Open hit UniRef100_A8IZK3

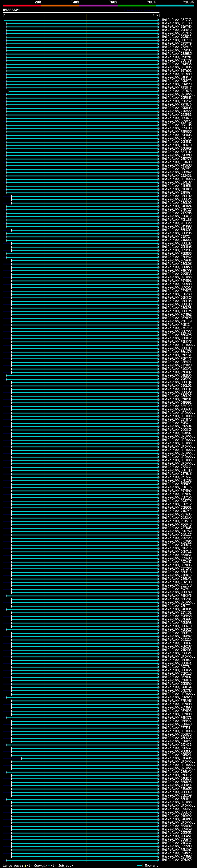pos(177,20)
